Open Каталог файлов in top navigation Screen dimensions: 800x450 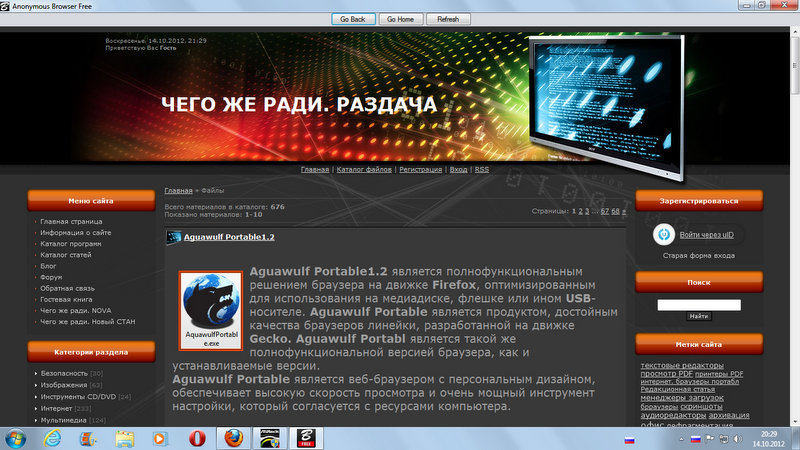tap(364, 169)
